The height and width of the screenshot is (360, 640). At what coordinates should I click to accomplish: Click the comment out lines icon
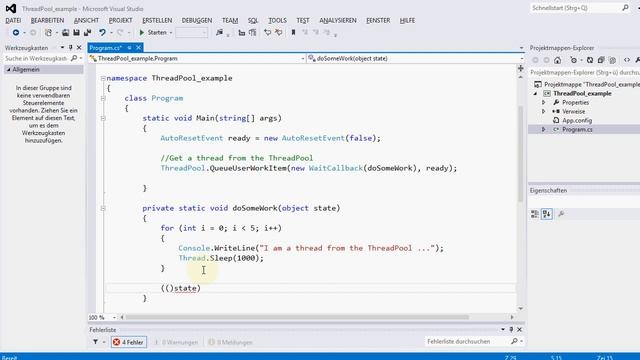point(268,33)
